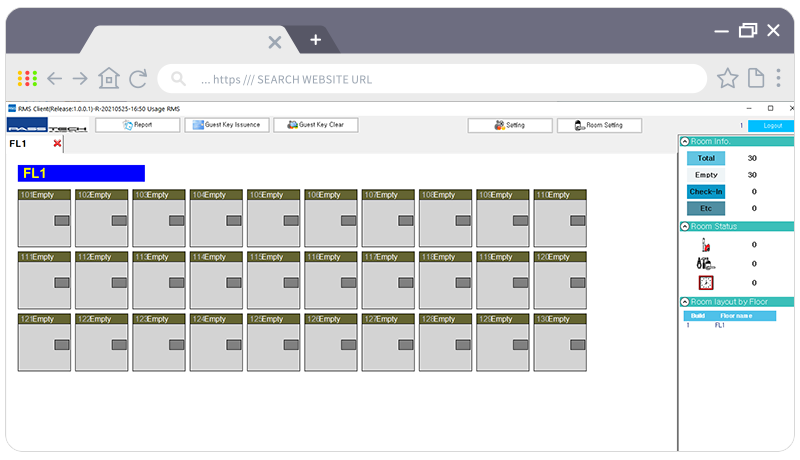800x460 pixels.
Task: Click room 123 small indicator box
Action: point(177,345)
